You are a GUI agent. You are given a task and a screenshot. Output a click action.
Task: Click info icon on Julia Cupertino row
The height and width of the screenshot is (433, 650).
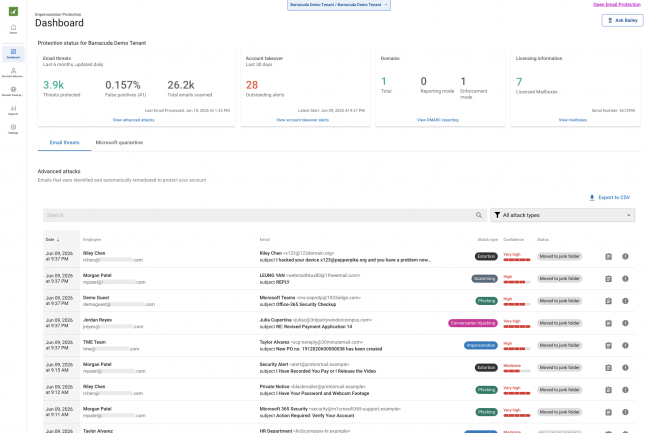[625, 323]
